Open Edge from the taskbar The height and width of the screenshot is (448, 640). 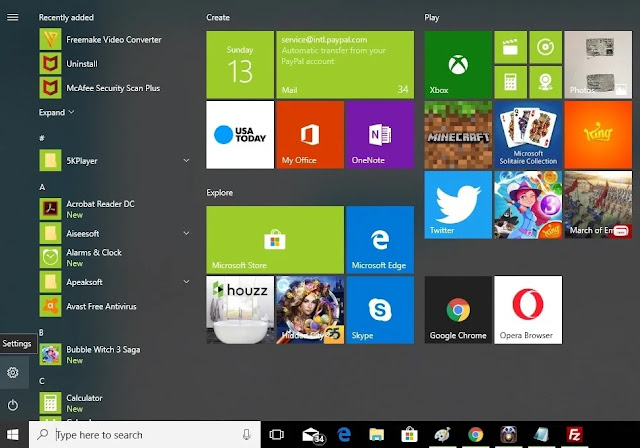344,435
